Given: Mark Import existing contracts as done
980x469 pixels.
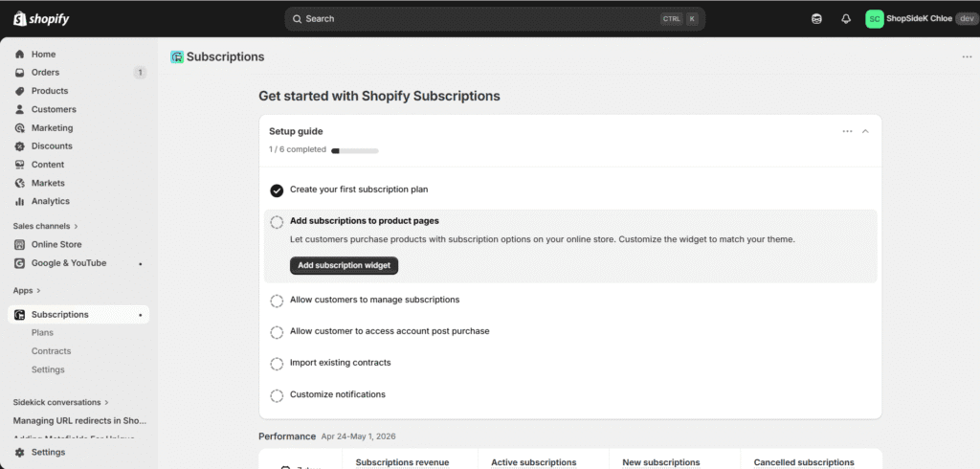Looking at the screenshot, I should click(x=277, y=364).
